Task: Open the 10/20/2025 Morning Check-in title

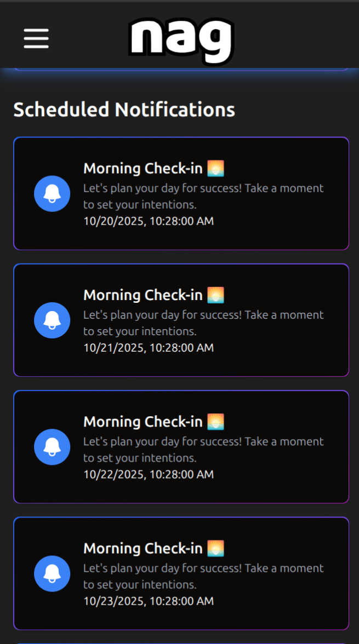Action: click(x=143, y=169)
